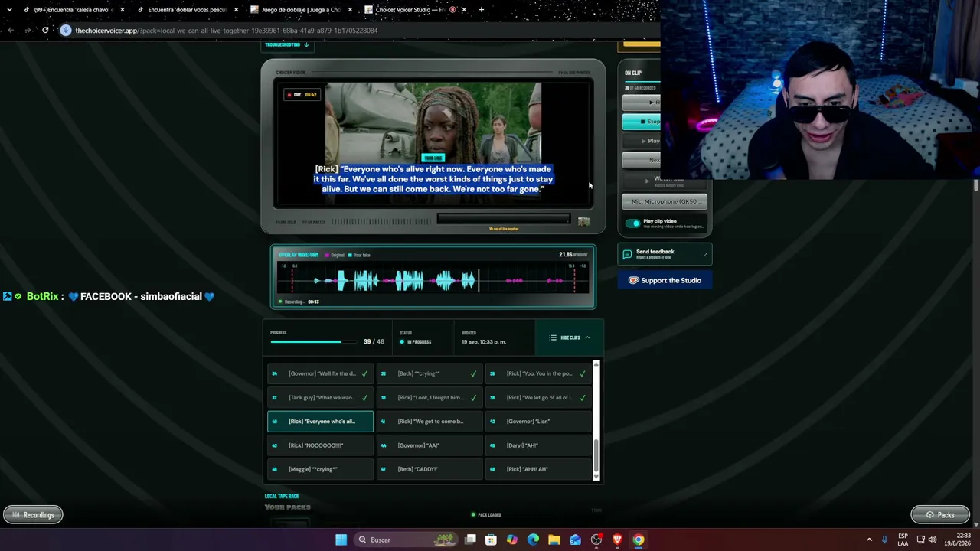Close the Encuentra 'kalesa chavo' tab
The width and height of the screenshot is (980, 551).
click(x=122, y=10)
